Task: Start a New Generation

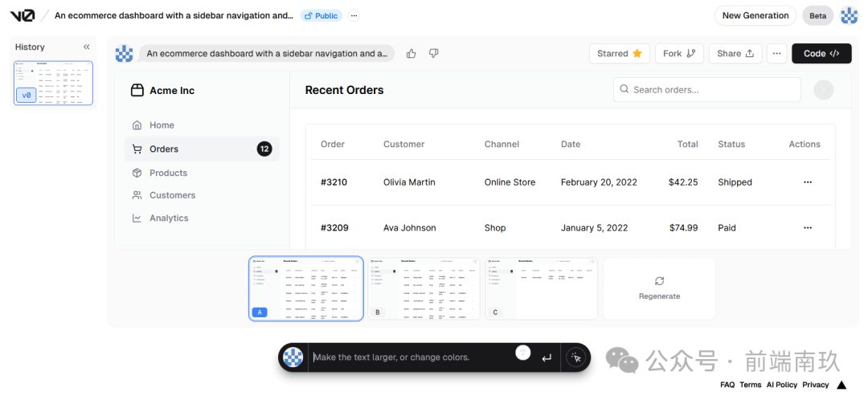Action: [x=755, y=15]
